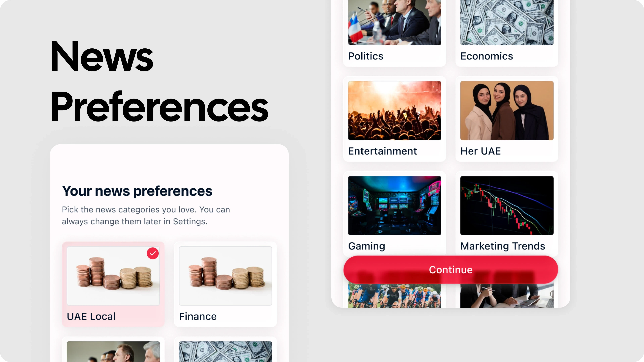Tap the three women photo for Her UAE
644x362 pixels.
(x=507, y=110)
